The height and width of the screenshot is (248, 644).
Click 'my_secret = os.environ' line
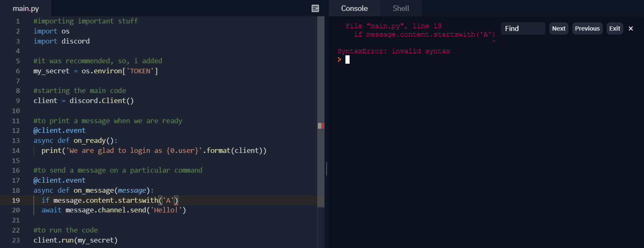coord(96,71)
